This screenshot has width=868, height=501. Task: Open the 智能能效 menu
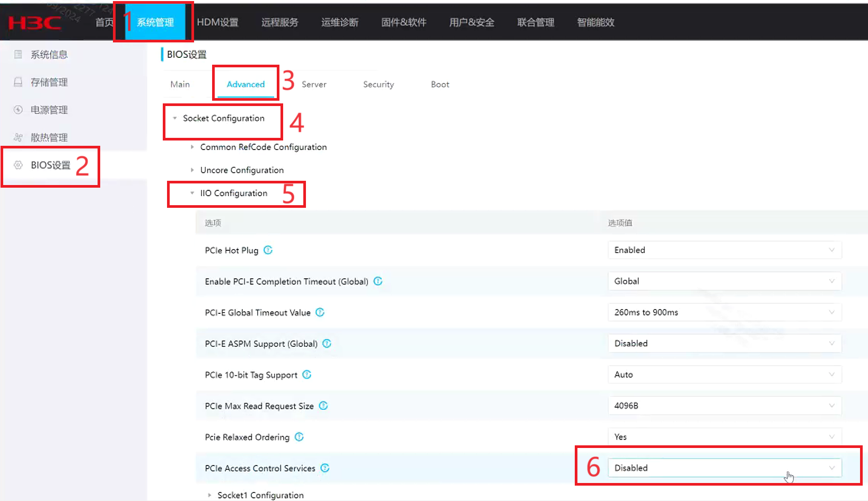click(x=596, y=22)
